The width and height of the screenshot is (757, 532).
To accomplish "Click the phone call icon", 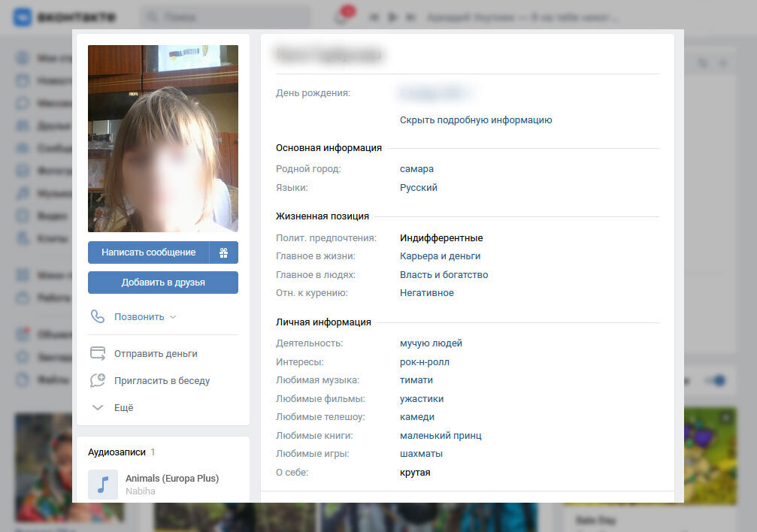I will [98, 316].
